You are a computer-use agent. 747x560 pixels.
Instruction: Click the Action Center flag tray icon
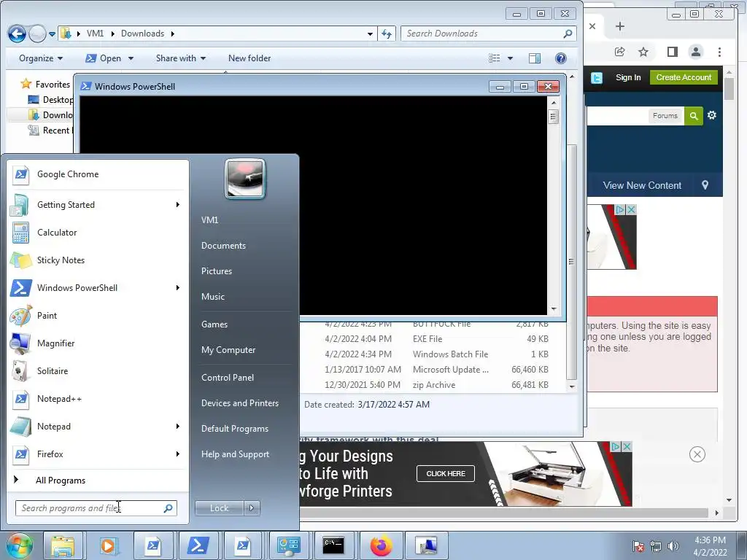[x=638, y=546]
